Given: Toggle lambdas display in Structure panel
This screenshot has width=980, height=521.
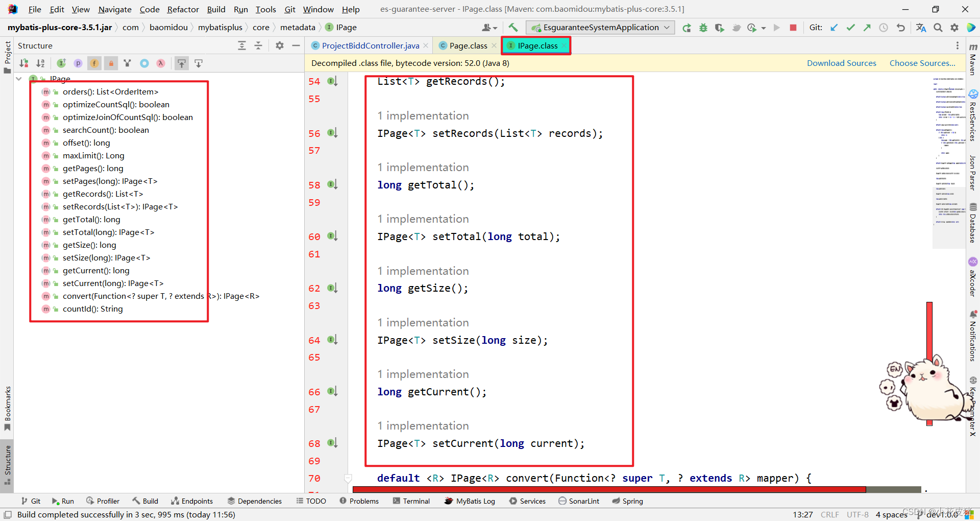Looking at the screenshot, I should (x=160, y=63).
